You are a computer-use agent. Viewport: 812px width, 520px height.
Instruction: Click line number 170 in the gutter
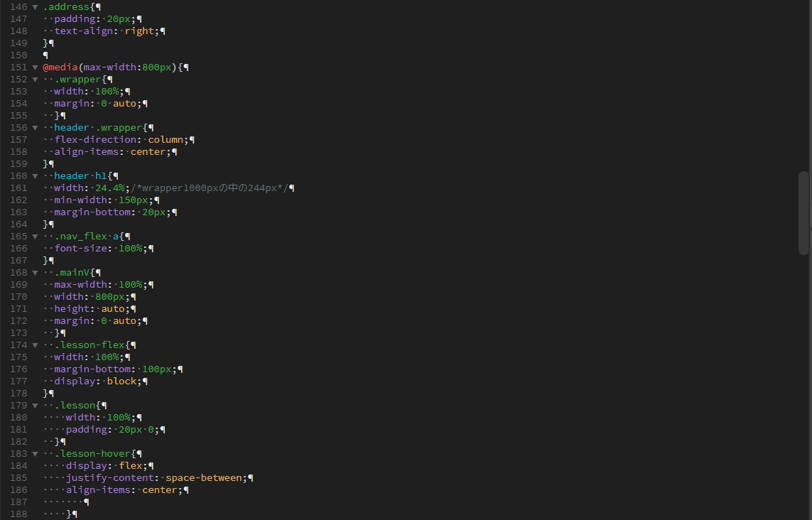(x=18, y=297)
